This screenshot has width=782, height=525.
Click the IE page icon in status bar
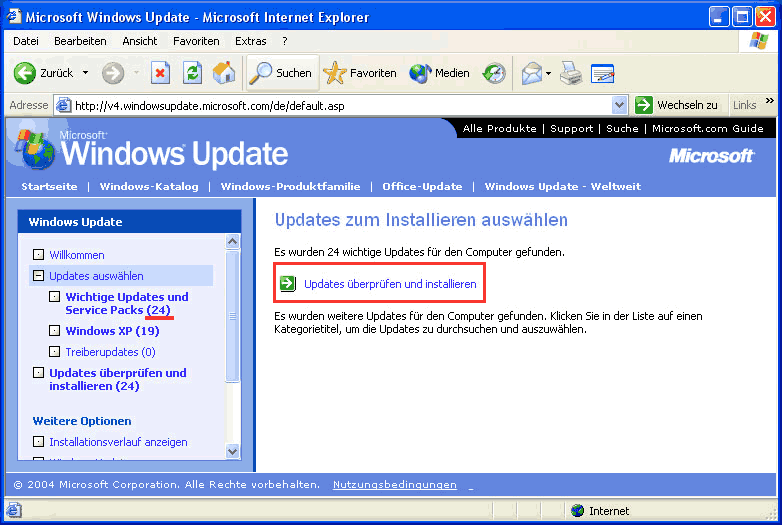(x=13, y=511)
